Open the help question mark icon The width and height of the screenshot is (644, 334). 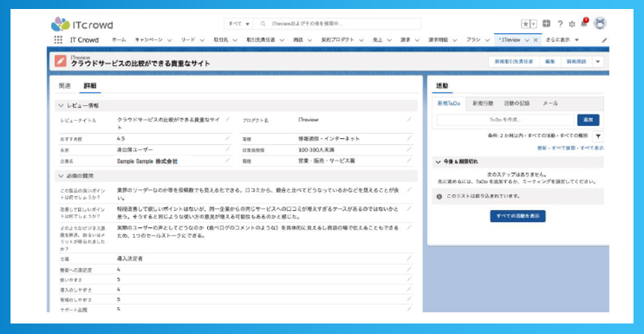tap(560, 24)
